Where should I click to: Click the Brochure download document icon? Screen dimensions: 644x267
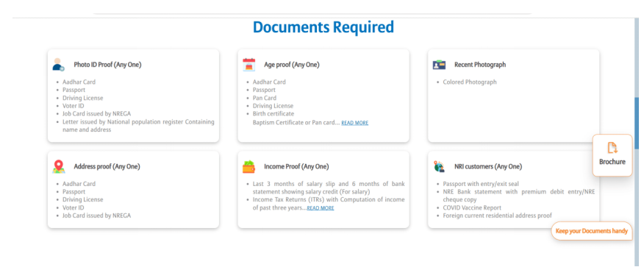tap(612, 148)
